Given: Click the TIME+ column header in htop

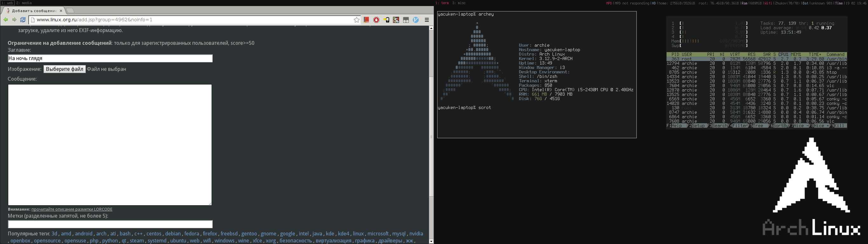Looking at the screenshot, I should 815,55.
